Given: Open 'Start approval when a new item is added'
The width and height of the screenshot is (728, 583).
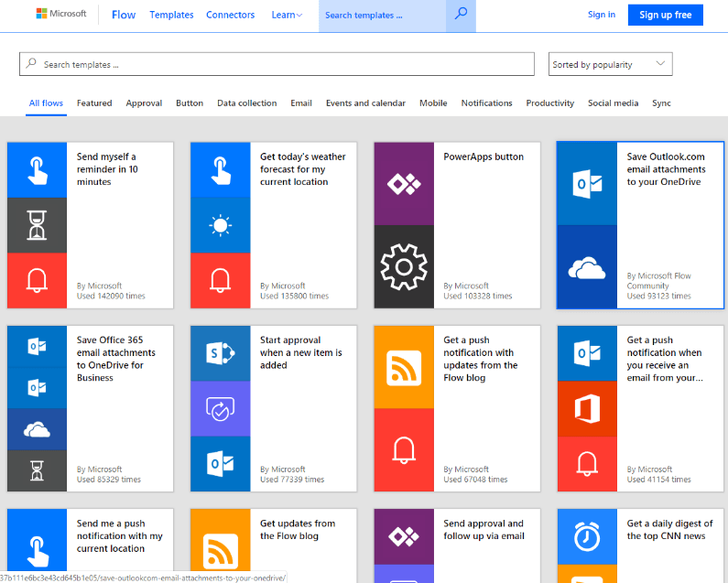Looking at the screenshot, I should (301, 352).
